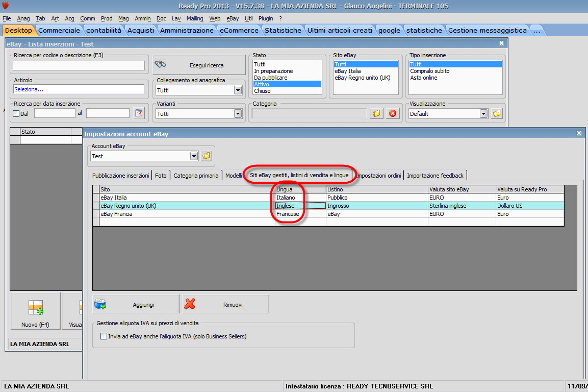Screen dimensions: 588x392
Task: Click the Seleziona... article link
Action: tap(29, 89)
